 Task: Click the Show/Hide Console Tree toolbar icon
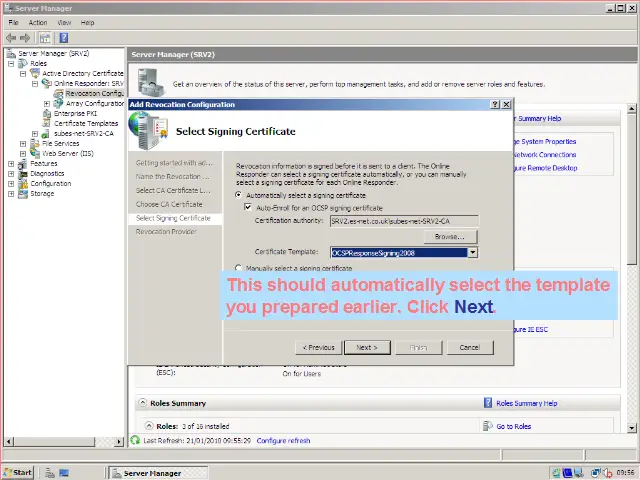(x=46, y=37)
